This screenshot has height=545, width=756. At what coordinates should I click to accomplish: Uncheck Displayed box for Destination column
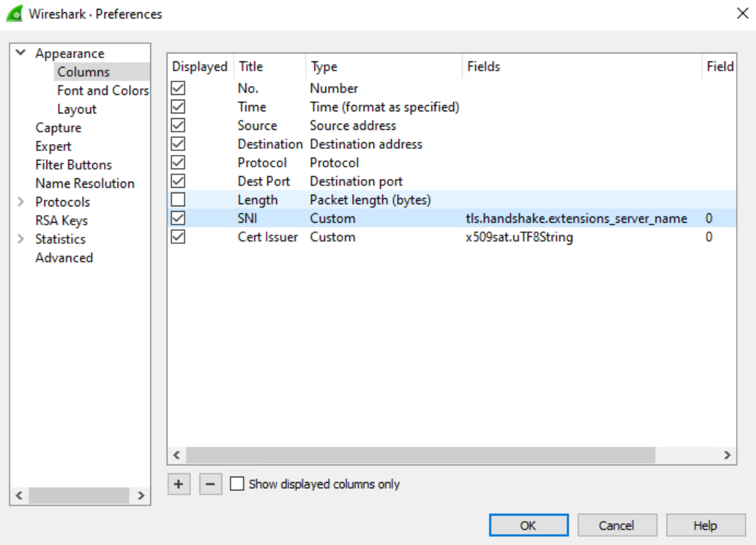point(178,143)
